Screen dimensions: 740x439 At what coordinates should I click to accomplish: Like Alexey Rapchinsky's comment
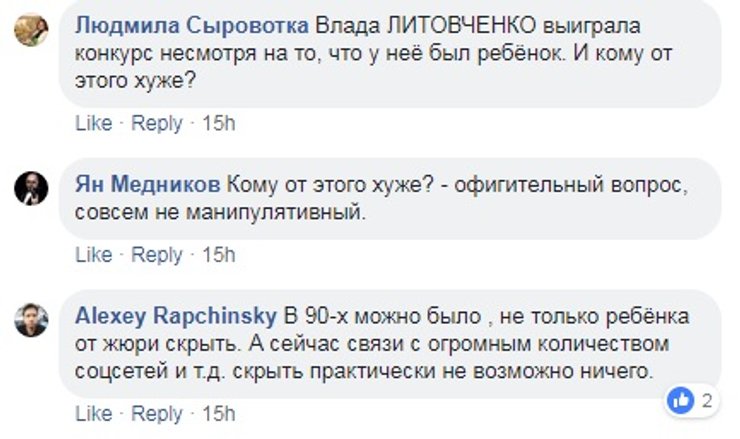(93, 413)
